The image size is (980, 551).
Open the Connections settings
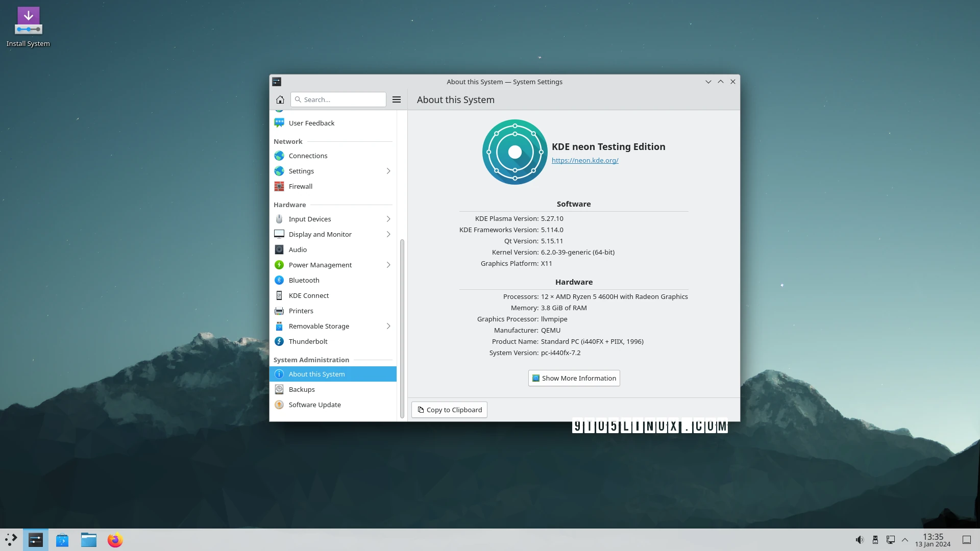pos(308,156)
